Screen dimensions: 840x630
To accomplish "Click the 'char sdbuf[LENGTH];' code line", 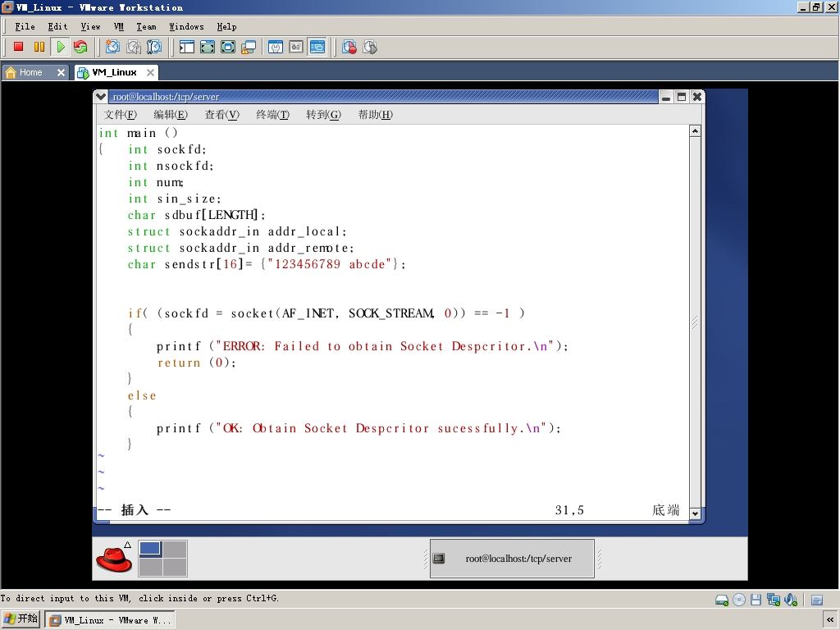I will (197, 216).
